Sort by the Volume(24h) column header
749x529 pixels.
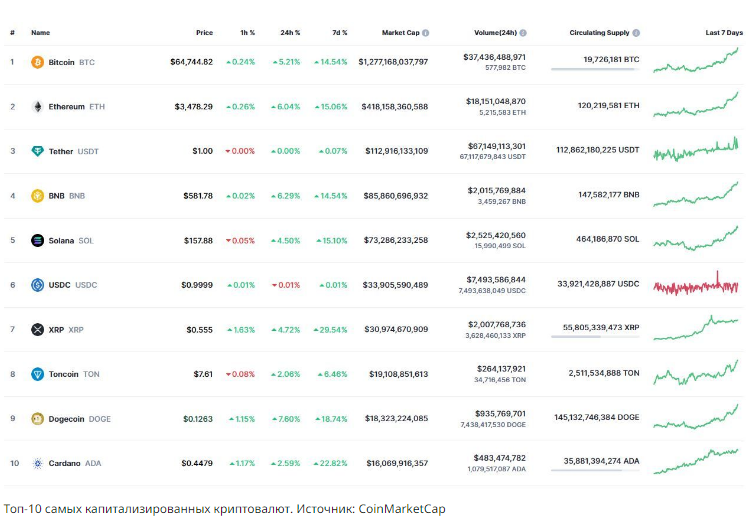point(495,33)
